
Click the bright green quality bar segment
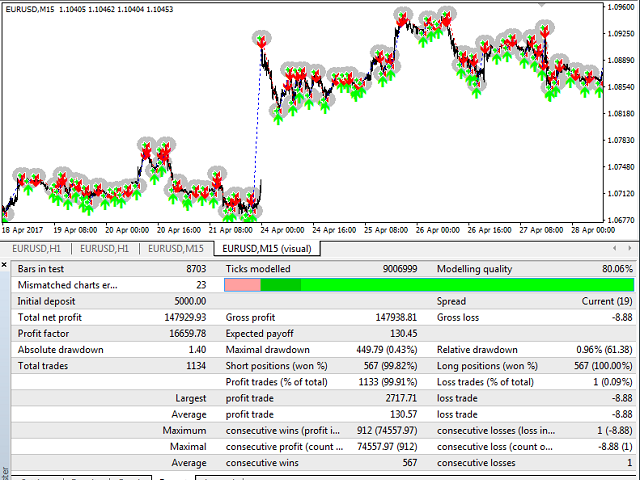click(465, 285)
